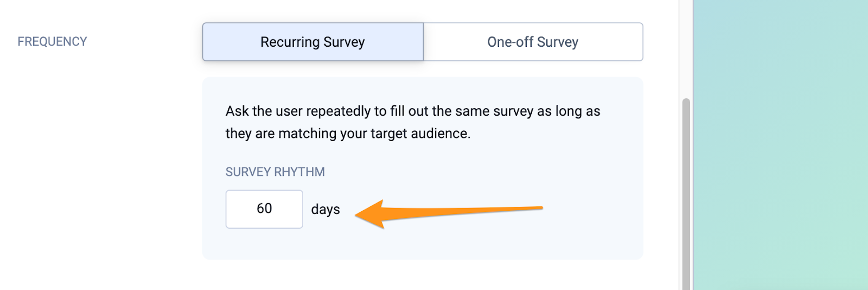Viewport: 868px width, 290px height.
Task: Click the teal background panel on the right
Action: tap(781, 141)
